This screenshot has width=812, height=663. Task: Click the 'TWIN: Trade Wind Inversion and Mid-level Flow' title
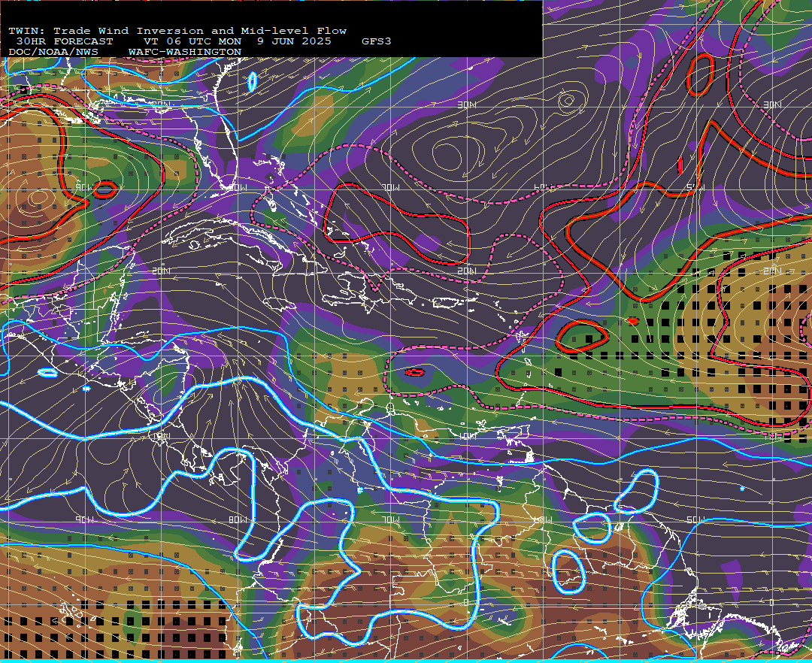click(x=177, y=31)
